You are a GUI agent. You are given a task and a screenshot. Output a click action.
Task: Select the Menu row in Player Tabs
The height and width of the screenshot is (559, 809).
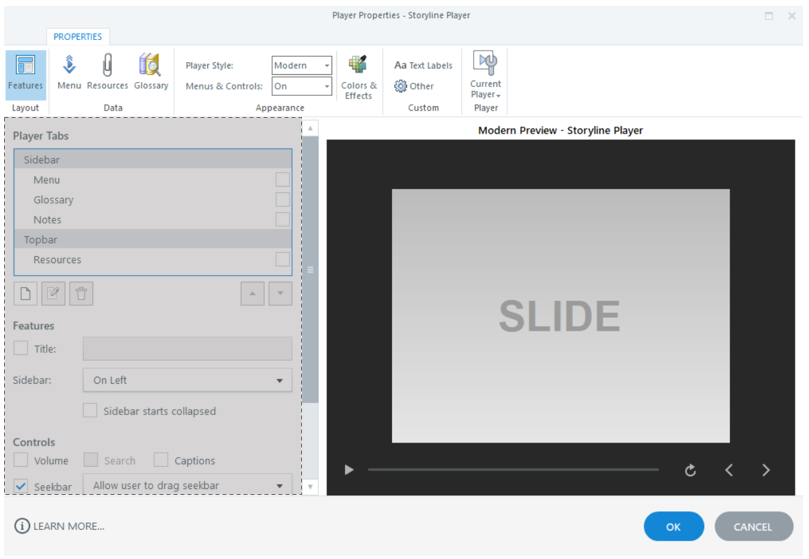153,180
